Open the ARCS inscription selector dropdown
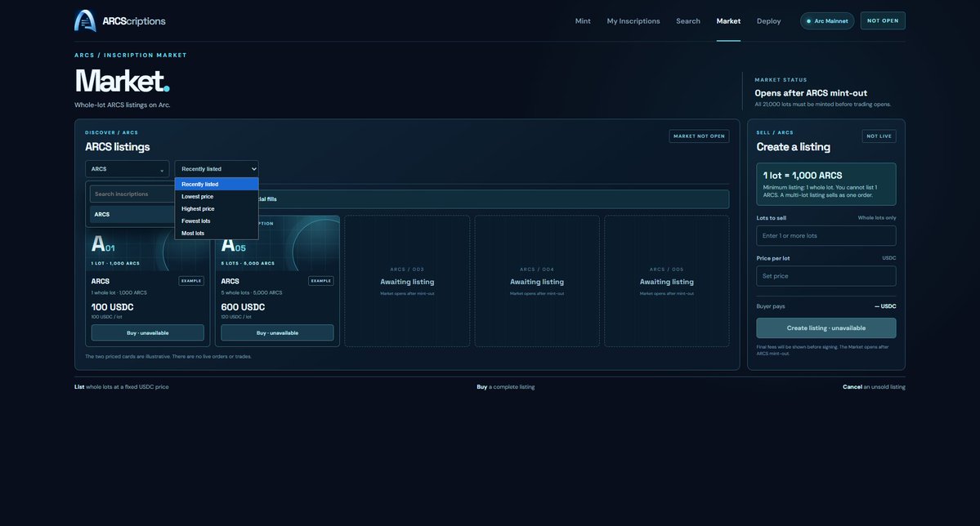The height and width of the screenshot is (526, 980). coord(127,169)
